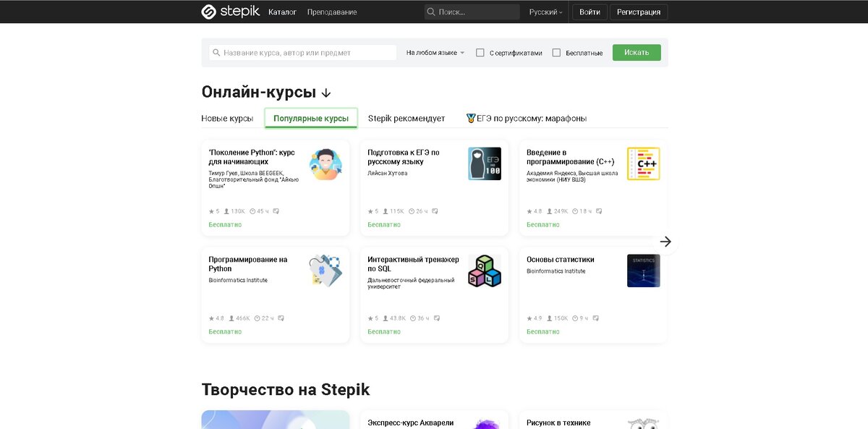Toggle the 'С сертификатами' checkbox
The width and height of the screenshot is (868, 429).
(480, 53)
